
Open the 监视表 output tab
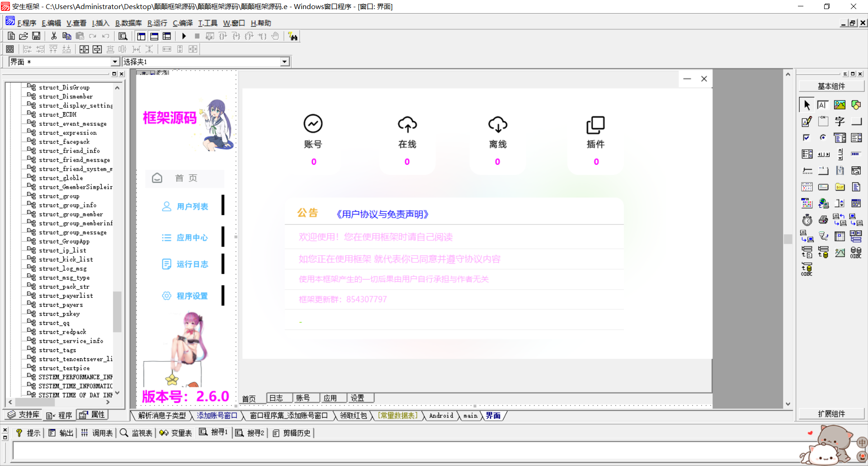(137, 433)
